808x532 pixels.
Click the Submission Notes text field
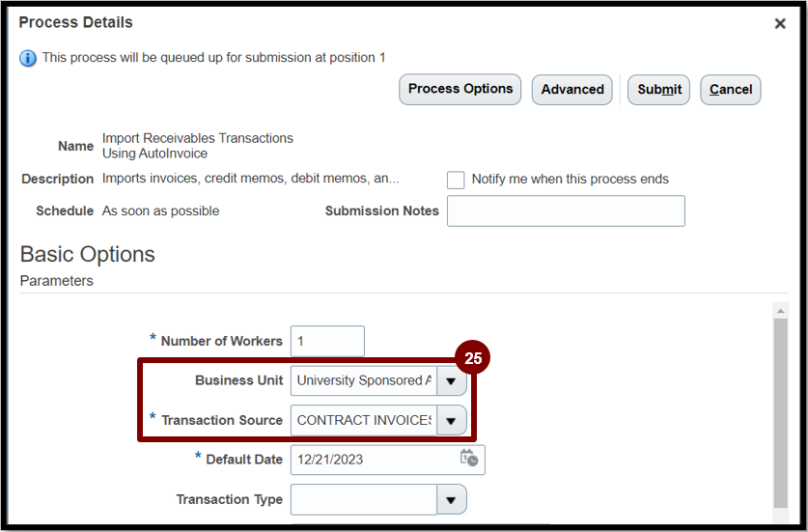(566, 210)
